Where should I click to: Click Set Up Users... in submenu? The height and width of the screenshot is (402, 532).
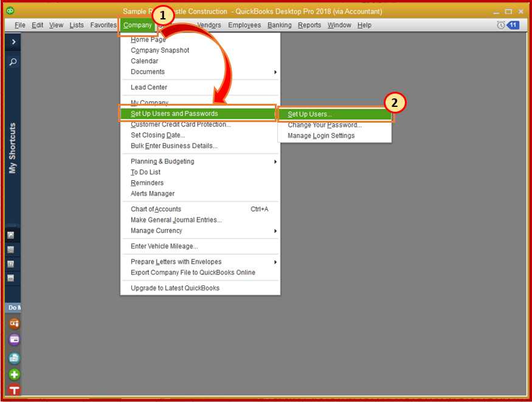click(334, 114)
